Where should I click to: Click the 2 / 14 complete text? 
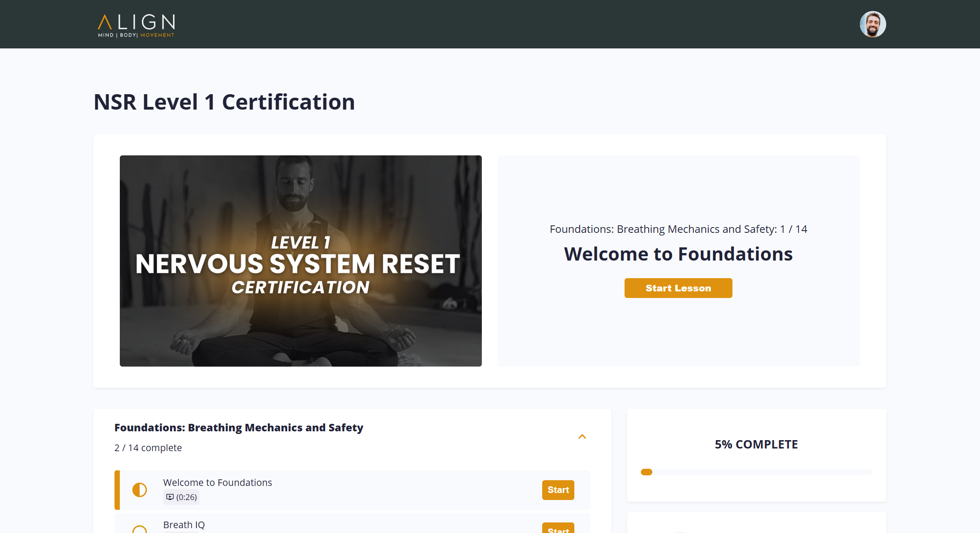148,448
